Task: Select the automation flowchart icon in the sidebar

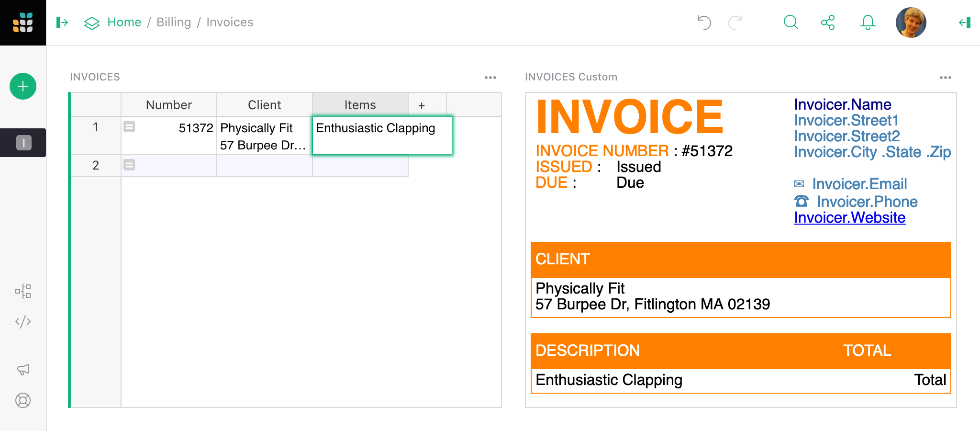Action: (x=23, y=291)
